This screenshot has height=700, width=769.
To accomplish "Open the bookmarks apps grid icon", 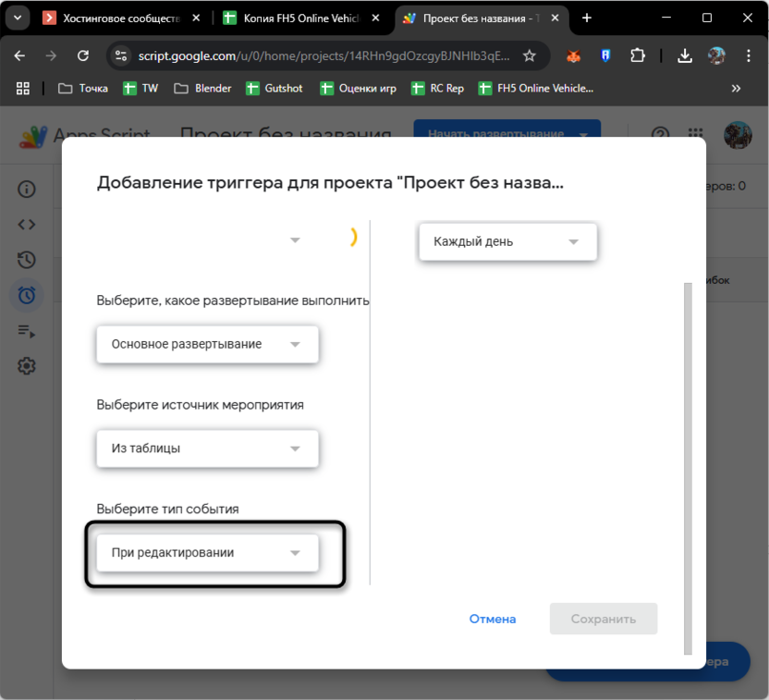I will click(22, 88).
